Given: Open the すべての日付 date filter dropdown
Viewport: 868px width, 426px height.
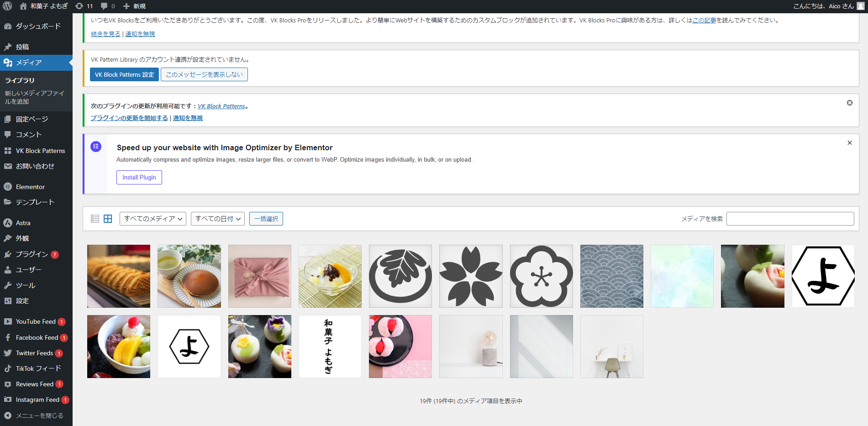Looking at the screenshot, I should coord(218,219).
